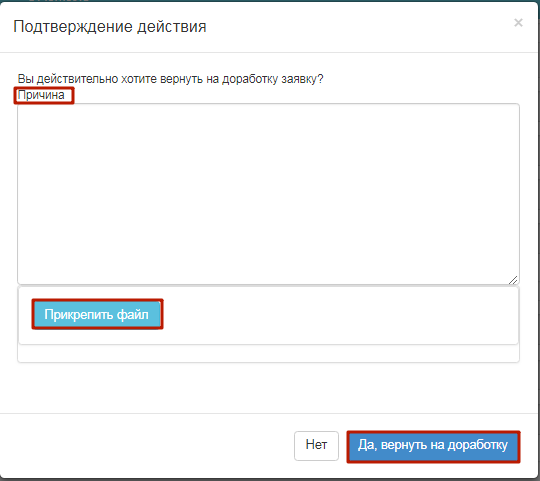Click the Прикрепить файл button
Viewport: 540px width, 481px height.
click(x=97, y=314)
